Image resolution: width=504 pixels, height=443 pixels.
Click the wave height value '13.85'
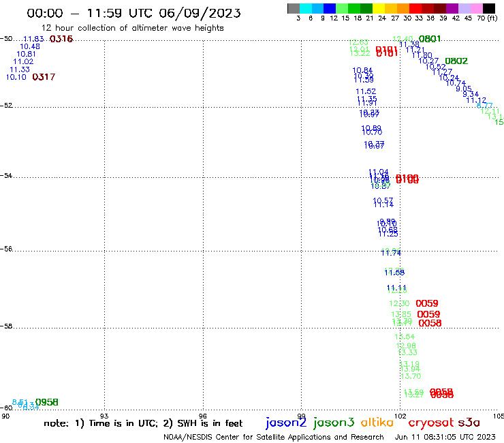401,314
